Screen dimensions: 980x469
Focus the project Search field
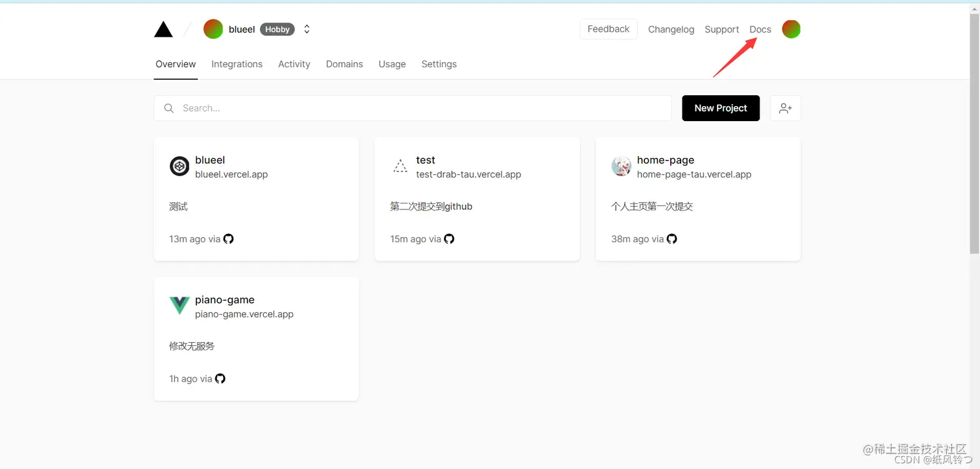412,108
